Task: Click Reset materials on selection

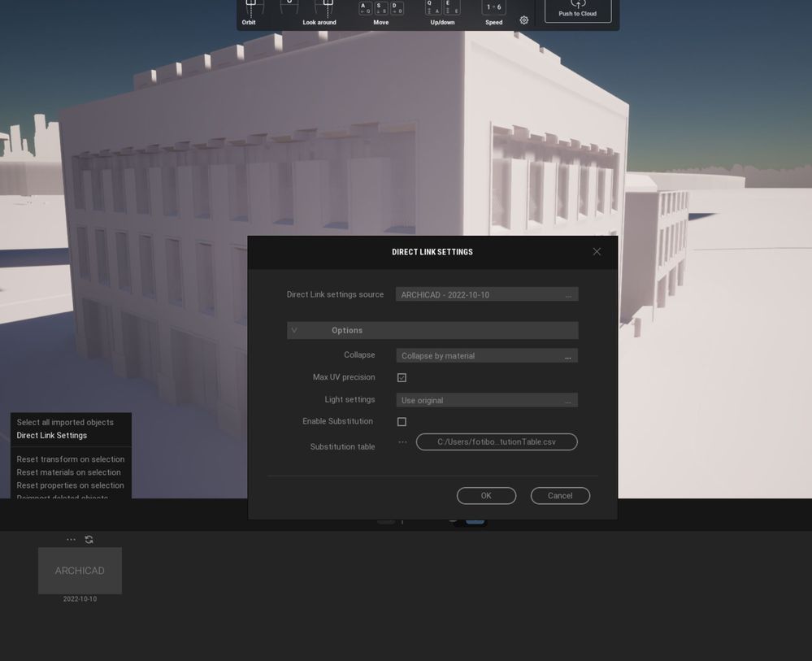Action: (x=69, y=472)
